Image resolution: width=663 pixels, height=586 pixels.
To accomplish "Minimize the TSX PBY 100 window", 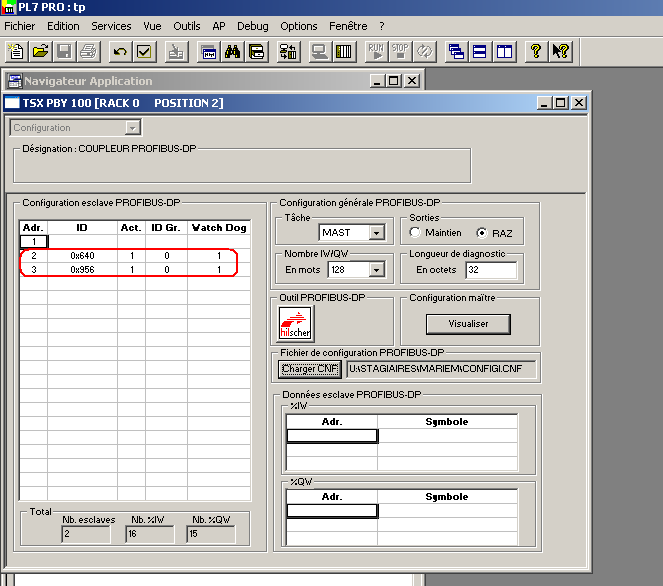I will click(544, 103).
